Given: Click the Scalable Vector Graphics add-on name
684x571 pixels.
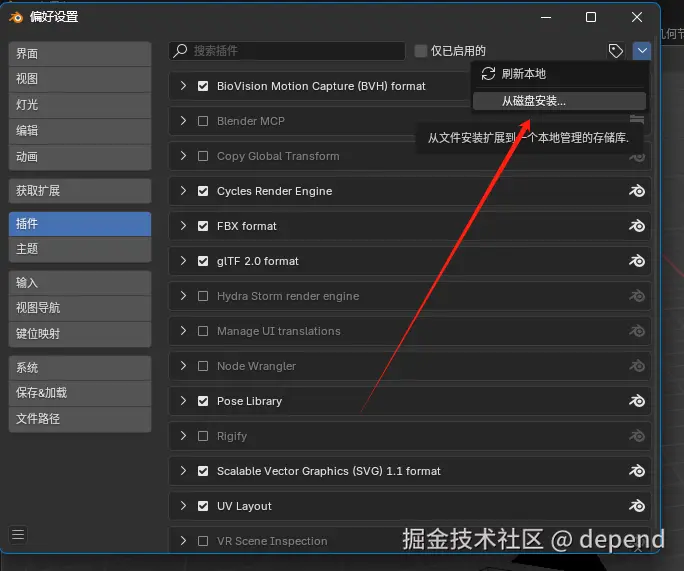Looking at the screenshot, I should 329,471.
